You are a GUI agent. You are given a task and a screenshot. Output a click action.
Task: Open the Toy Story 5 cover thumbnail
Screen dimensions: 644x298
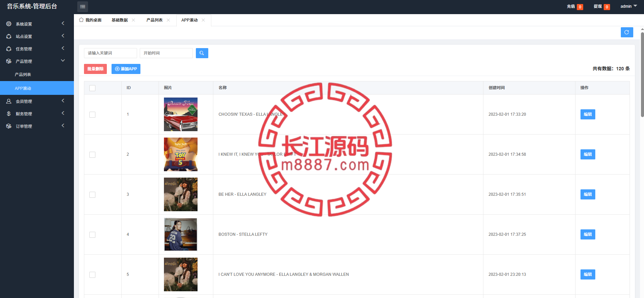[181, 154]
